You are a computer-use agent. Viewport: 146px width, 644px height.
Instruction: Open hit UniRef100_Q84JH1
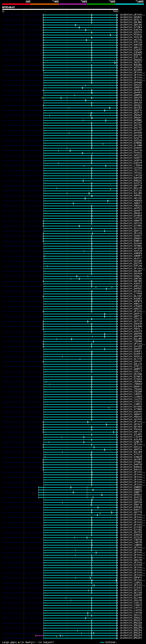tap(131, 25)
